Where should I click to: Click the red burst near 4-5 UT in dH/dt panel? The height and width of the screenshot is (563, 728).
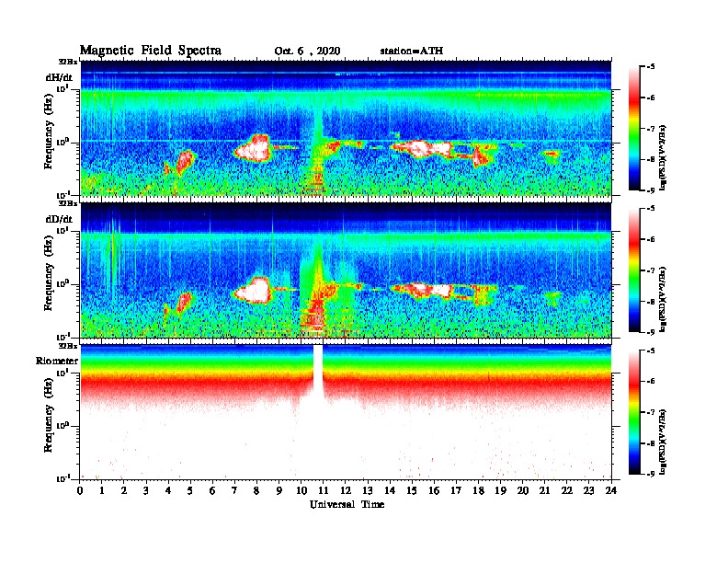pyautogui.click(x=185, y=162)
